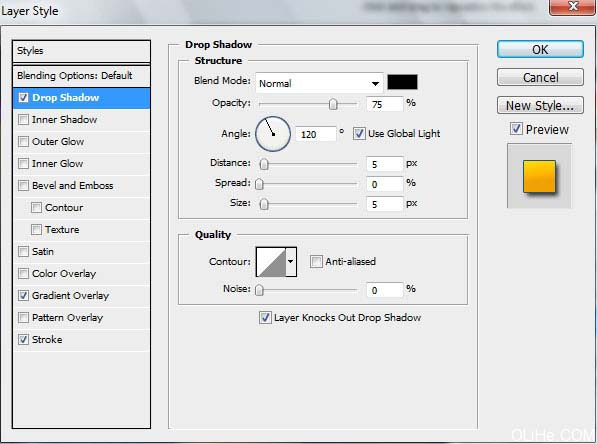Open the Contour picker dropdown arrow
597x444 pixels.
(291, 262)
